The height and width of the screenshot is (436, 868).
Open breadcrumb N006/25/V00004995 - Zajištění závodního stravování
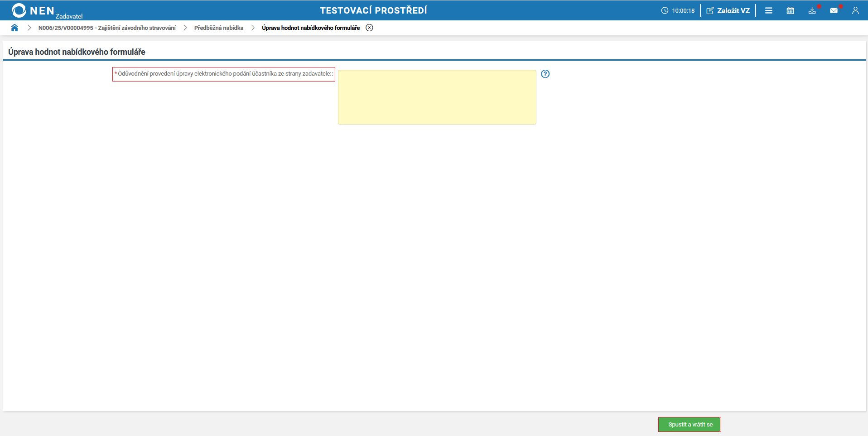click(x=107, y=28)
